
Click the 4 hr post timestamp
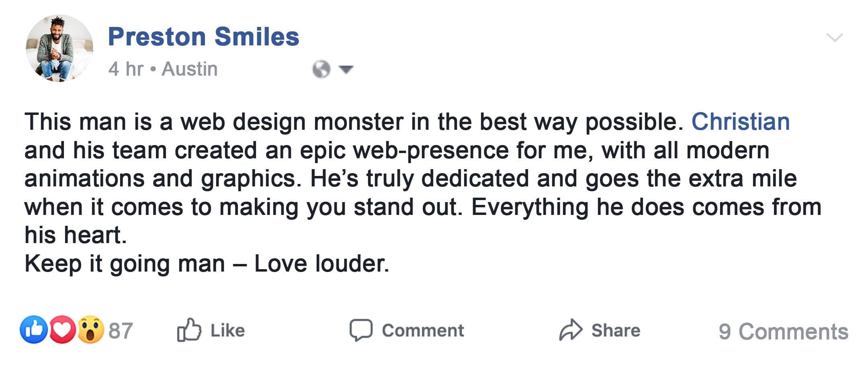125,69
